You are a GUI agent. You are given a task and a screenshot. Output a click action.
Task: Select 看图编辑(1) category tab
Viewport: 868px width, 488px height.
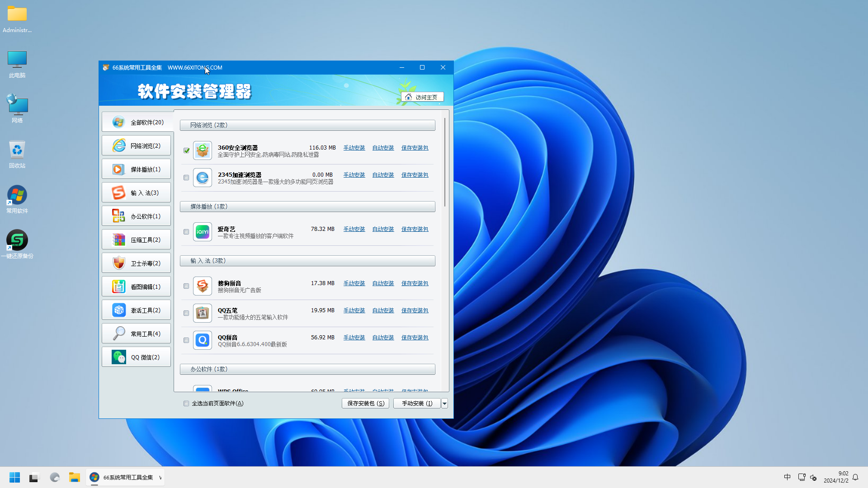136,286
